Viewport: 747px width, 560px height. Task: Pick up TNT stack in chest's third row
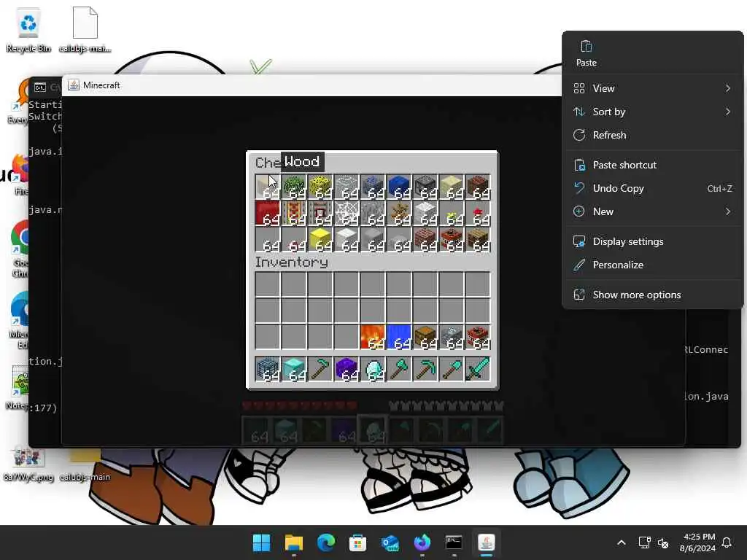coord(451,239)
